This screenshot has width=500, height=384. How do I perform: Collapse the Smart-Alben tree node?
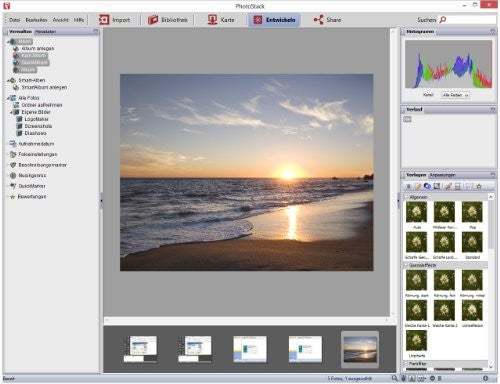[x=8, y=80]
